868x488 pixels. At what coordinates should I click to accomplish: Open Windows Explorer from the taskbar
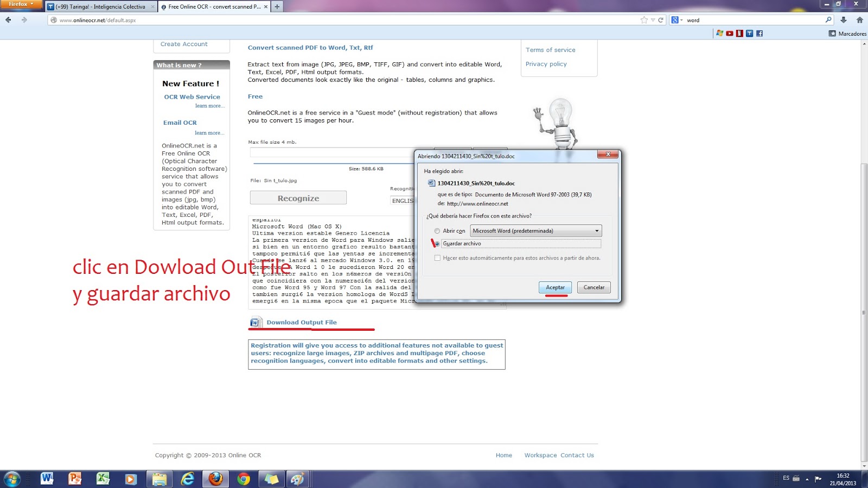coord(159,479)
